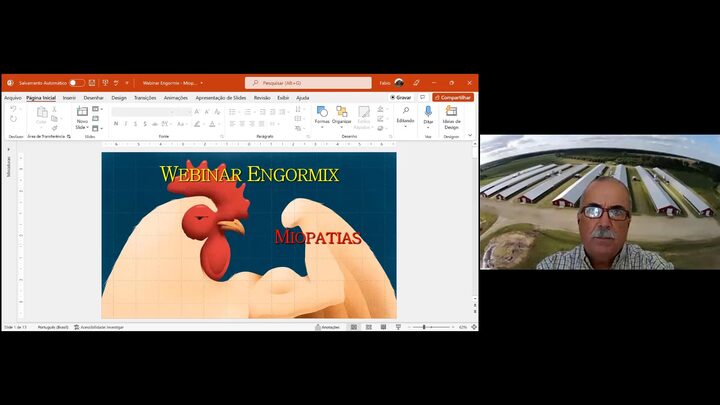This screenshot has height=405, width=720.
Task: Switch to the Design tab
Action: [x=119, y=98]
